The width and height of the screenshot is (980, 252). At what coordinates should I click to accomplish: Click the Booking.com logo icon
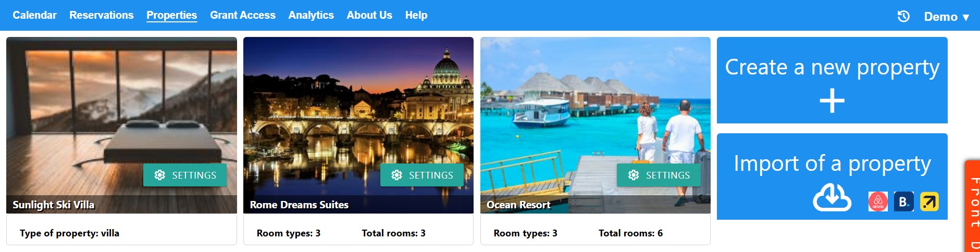click(903, 201)
